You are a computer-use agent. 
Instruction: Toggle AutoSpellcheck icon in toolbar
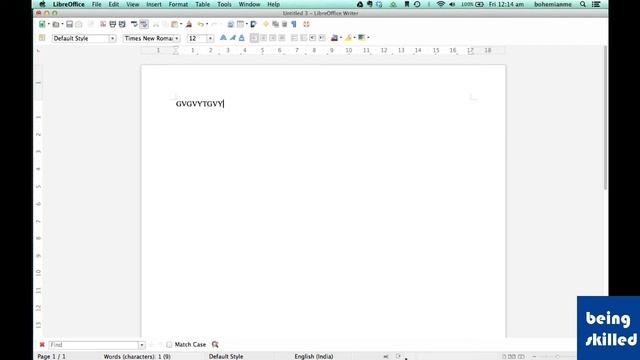coord(144,24)
